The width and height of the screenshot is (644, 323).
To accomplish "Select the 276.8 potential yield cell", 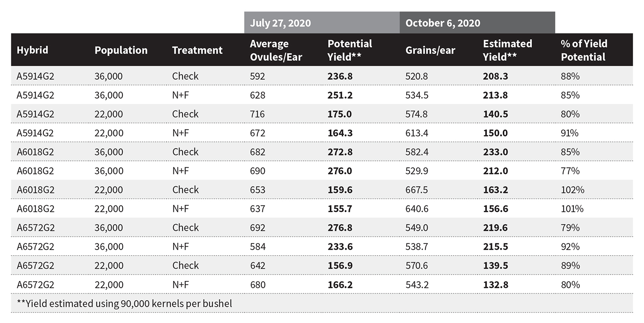I will [340, 227].
